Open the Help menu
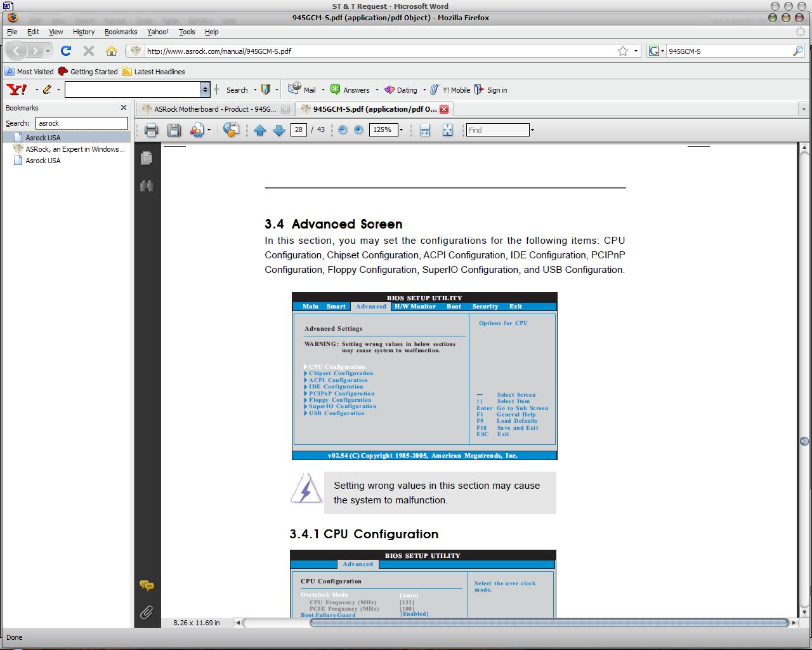 pyautogui.click(x=212, y=32)
